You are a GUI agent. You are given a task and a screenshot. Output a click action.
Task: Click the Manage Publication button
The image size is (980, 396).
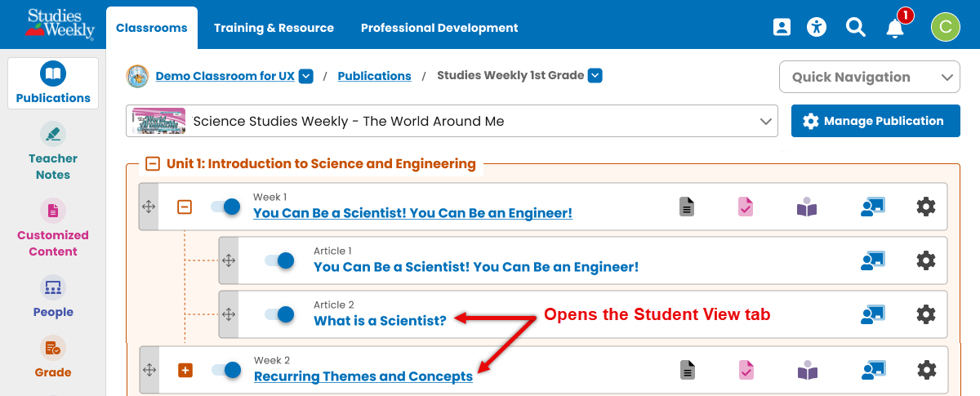pyautogui.click(x=875, y=121)
